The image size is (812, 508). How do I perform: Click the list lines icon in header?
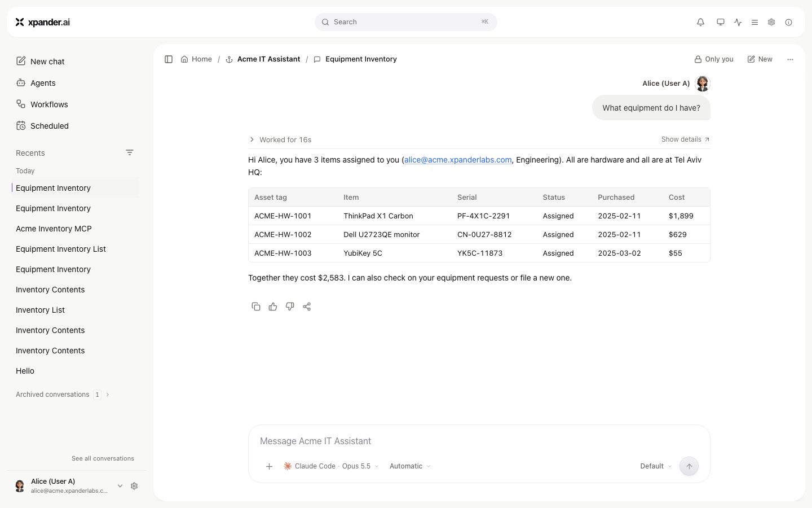[x=754, y=22]
